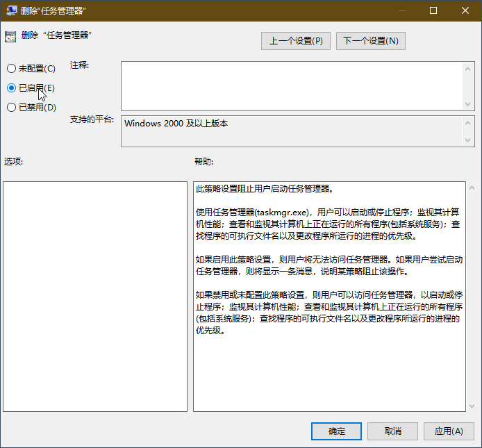Click the 选项: label

tap(13, 161)
